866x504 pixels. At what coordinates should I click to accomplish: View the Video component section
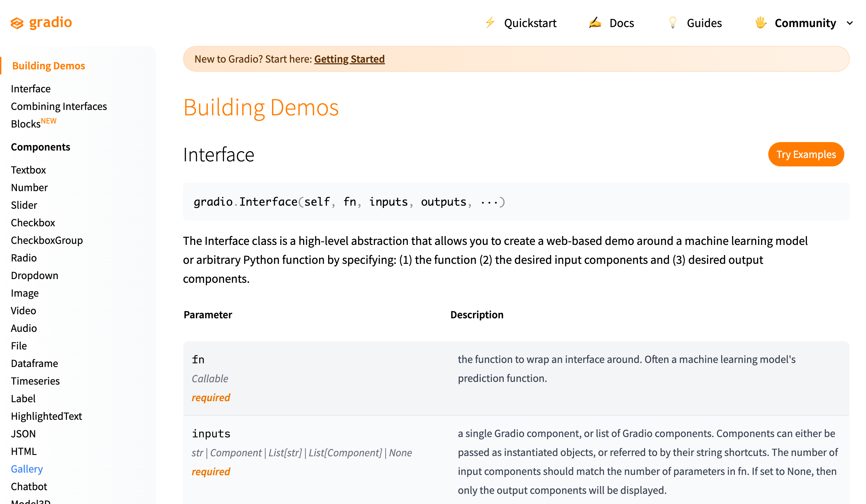(23, 311)
